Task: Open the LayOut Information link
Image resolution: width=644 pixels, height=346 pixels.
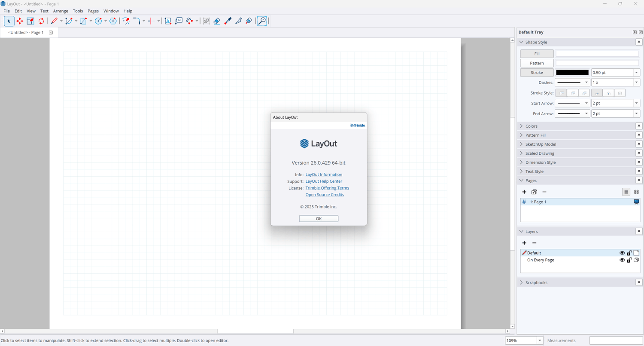Action: (324, 175)
